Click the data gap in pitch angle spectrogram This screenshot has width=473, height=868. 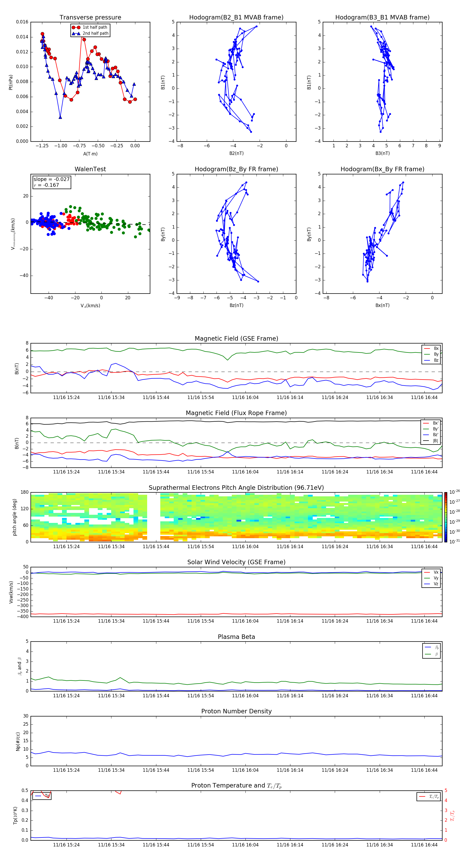coord(153,517)
